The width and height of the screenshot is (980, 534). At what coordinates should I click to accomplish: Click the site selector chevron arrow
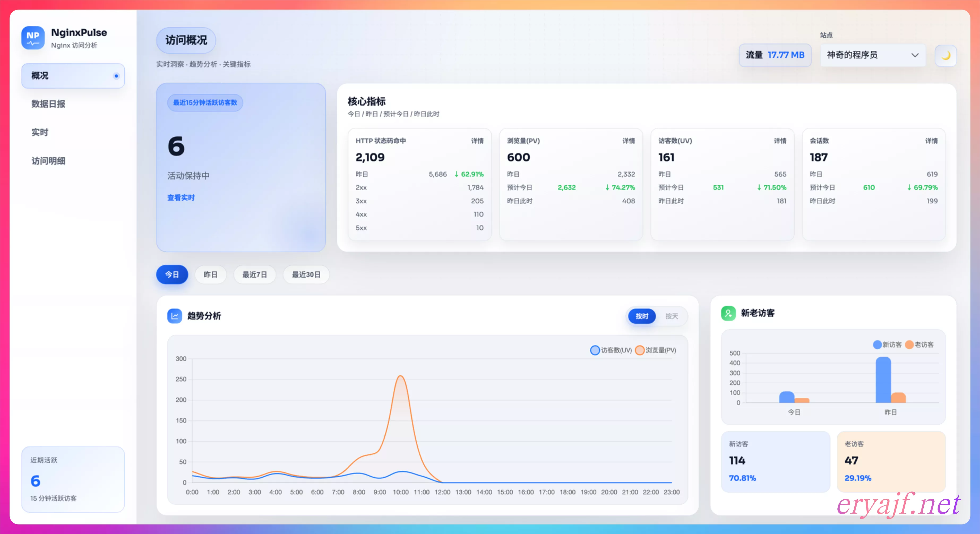915,55
